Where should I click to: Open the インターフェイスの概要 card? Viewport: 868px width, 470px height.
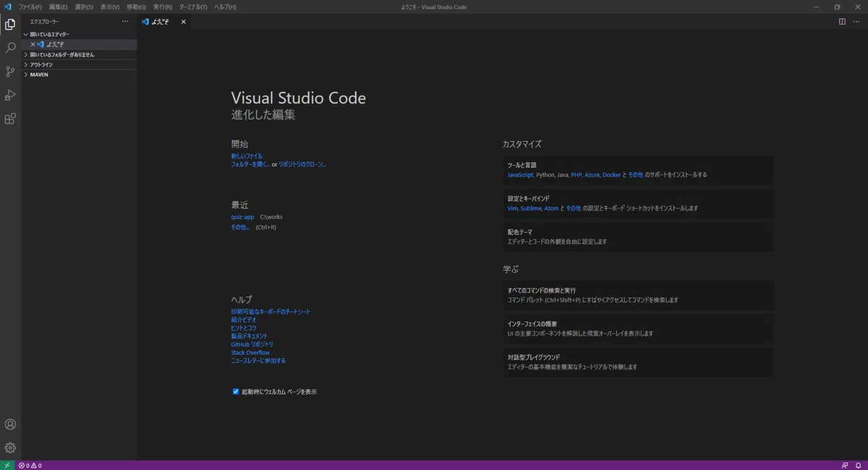pos(639,328)
